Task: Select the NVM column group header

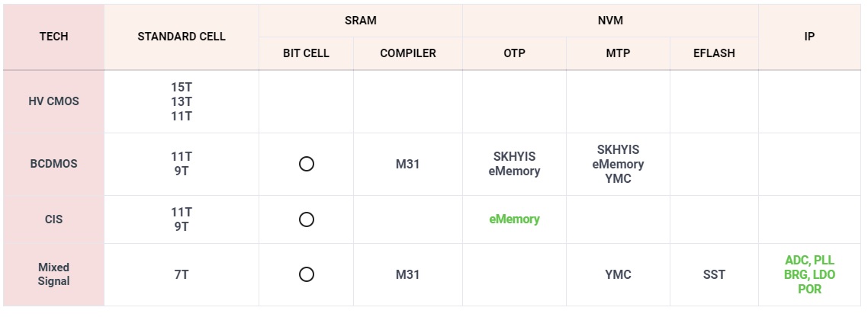Action: click(x=610, y=21)
